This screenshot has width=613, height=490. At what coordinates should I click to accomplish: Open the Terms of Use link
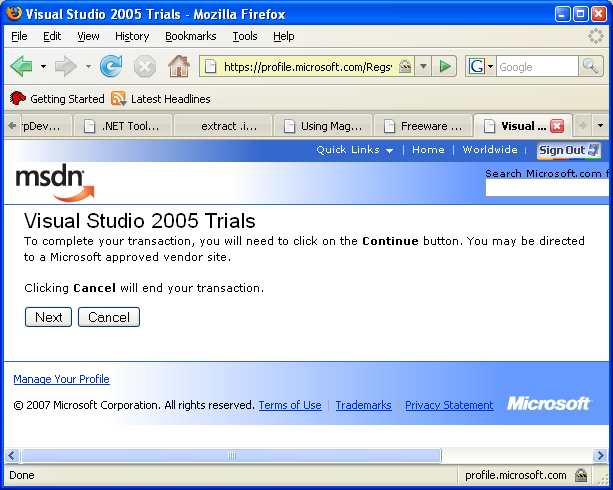[x=290, y=405]
